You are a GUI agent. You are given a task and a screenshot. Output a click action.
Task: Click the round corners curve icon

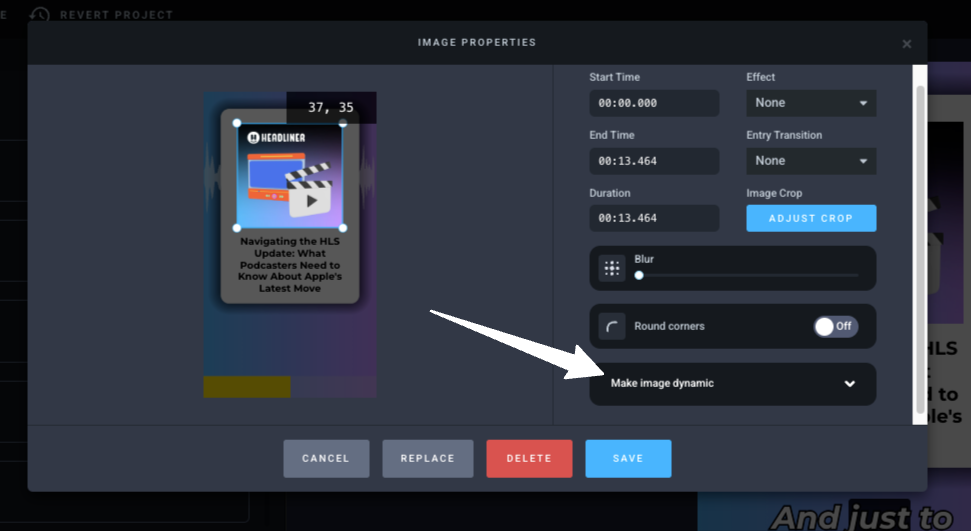click(x=612, y=326)
